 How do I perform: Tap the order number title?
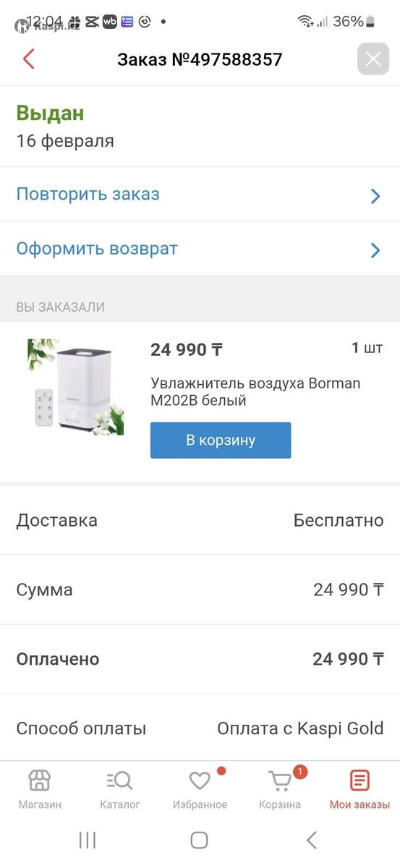[x=200, y=59]
